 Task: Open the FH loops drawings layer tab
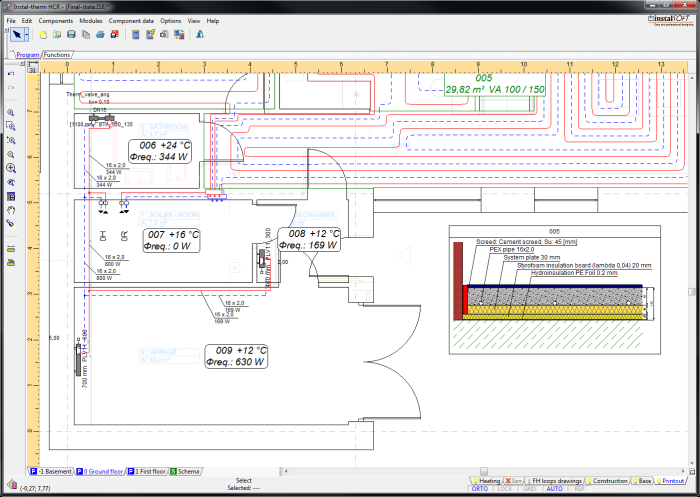click(557, 481)
